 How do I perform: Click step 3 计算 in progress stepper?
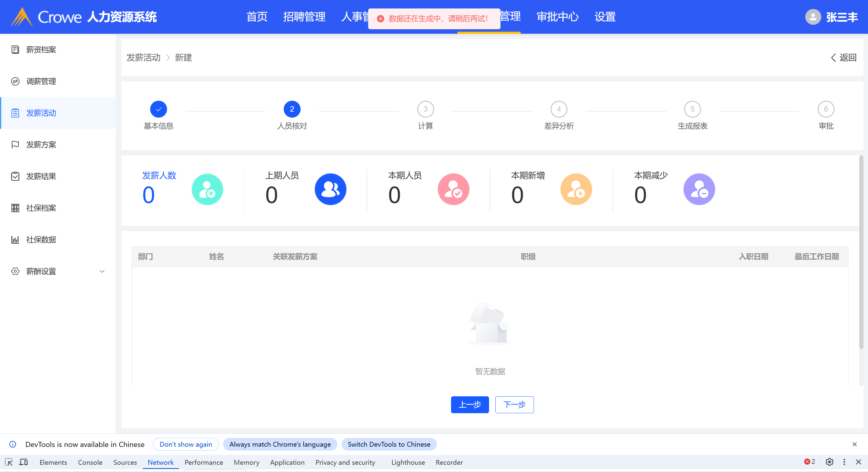point(425,109)
